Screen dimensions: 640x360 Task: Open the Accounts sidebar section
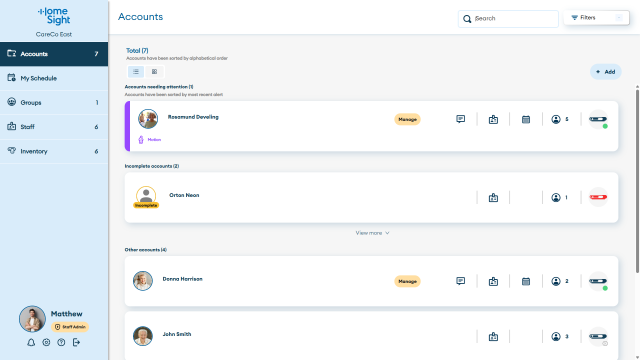[54, 54]
